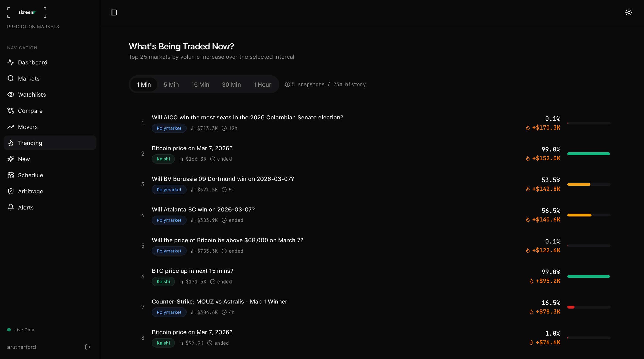The height and width of the screenshot is (359, 644).
Task: Click Kalshi badge on BTC 15 mins row
Action: pyautogui.click(x=163, y=281)
